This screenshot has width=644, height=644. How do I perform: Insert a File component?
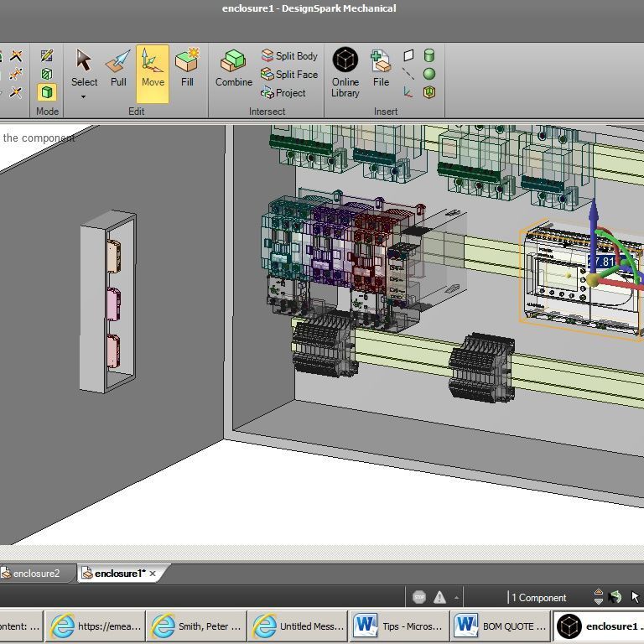(382, 69)
